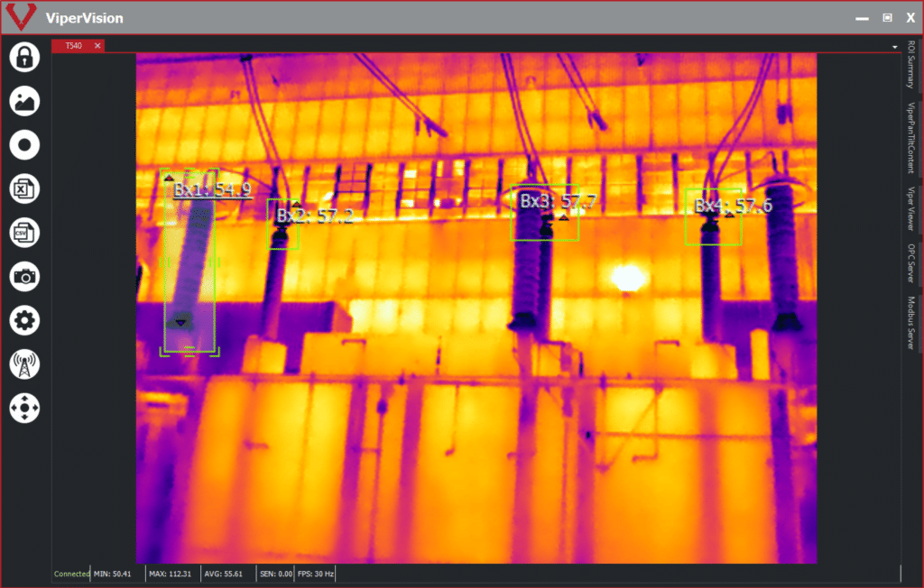Open the Viper Viewer side panel

point(911,210)
